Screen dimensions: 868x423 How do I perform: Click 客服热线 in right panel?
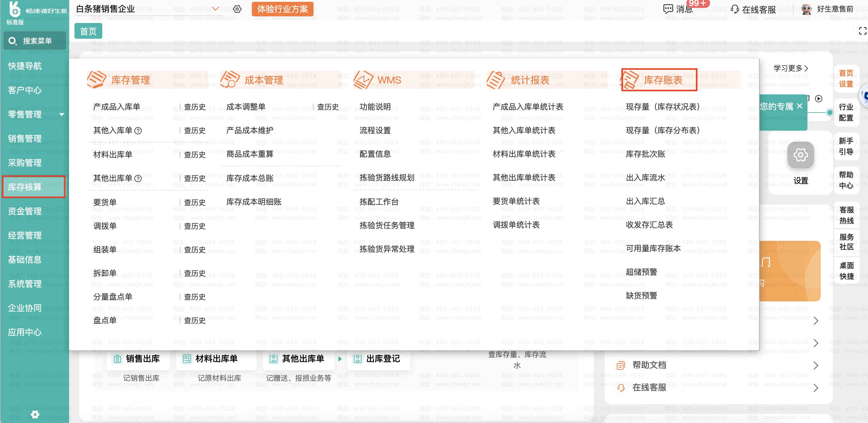[x=847, y=215]
